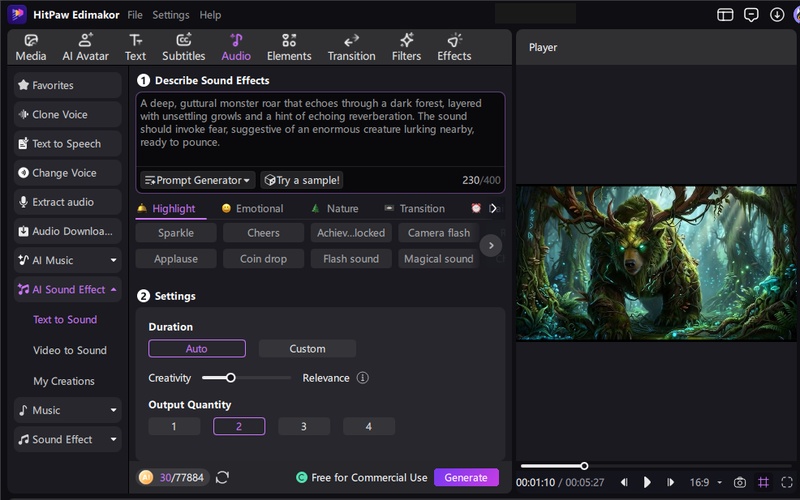Set Output Quantity to 1
800x500 pixels.
coord(174,426)
